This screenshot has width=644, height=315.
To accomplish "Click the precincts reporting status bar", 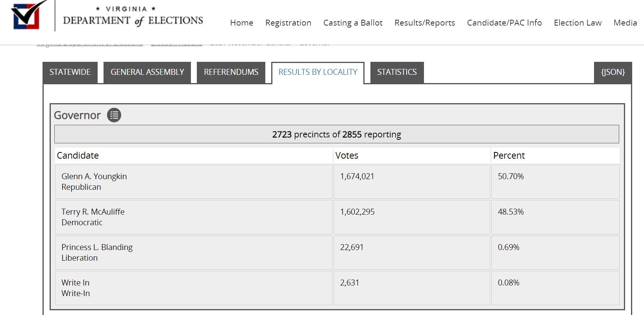I will [337, 134].
